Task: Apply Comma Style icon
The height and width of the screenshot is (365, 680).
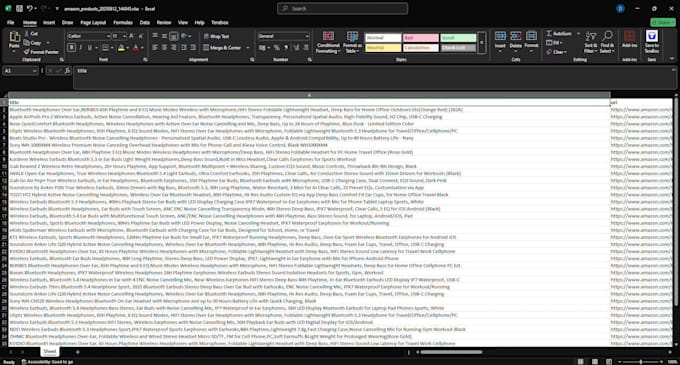Action: pos(286,48)
